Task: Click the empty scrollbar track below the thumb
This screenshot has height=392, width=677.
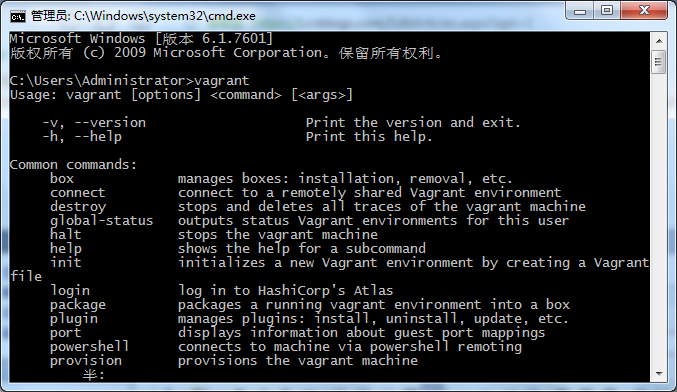Action: [659, 220]
